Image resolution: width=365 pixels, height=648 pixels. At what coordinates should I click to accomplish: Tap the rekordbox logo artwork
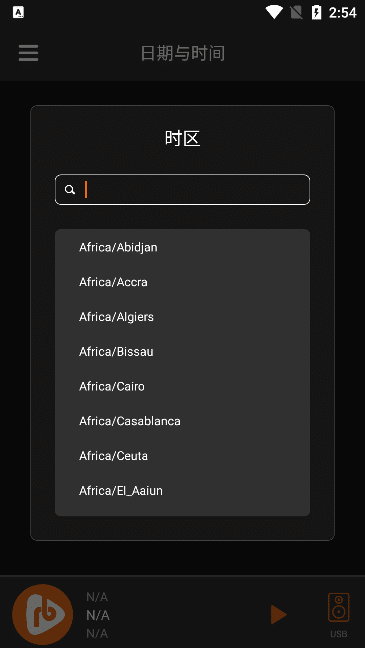tap(43, 615)
